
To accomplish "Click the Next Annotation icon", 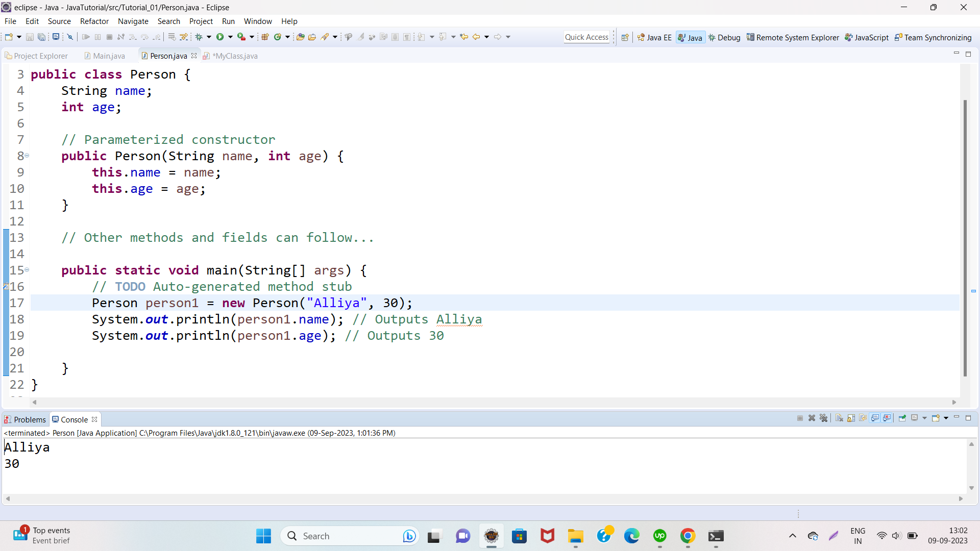I will point(421,37).
